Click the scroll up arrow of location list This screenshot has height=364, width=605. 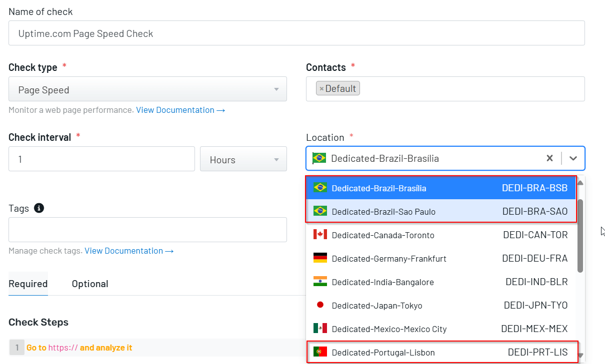click(580, 182)
